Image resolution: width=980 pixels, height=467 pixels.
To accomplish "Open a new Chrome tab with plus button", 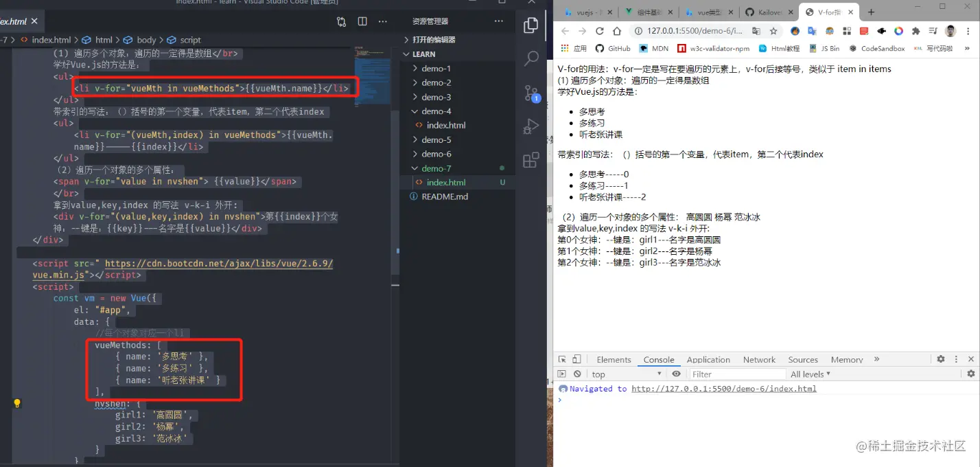I will (x=871, y=12).
